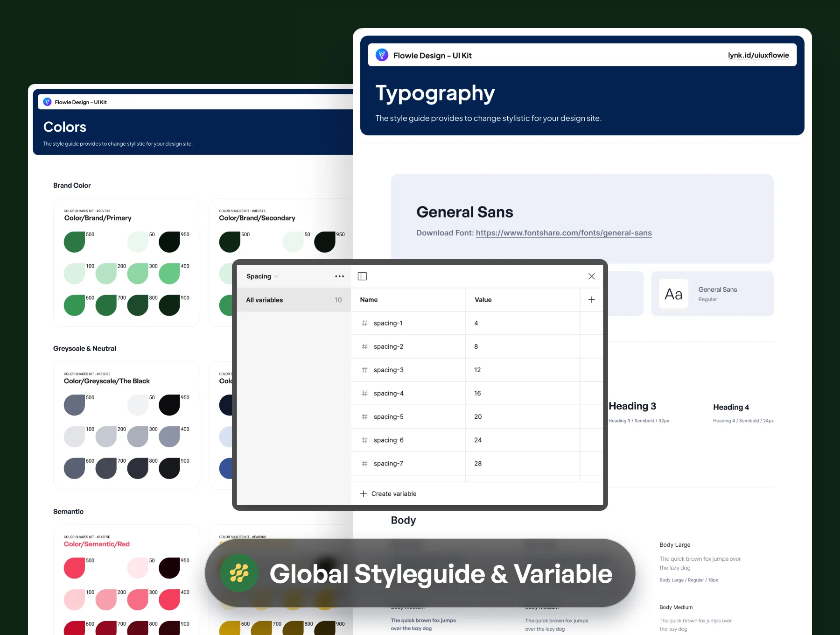Pick Greyscale/The Black 300 swatch
840x635 pixels.
pyautogui.click(x=138, y=437)
